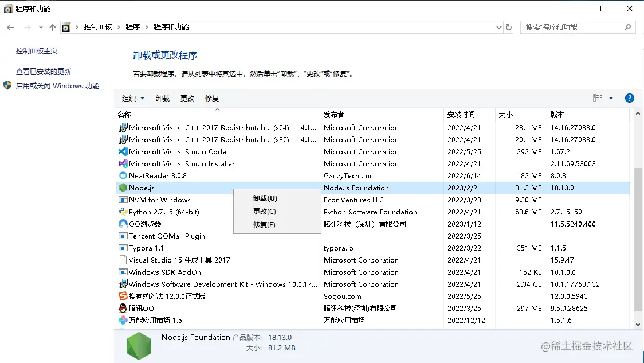Click the Visual C++ 2017 x86 icon
Screen dimensions: 644x363
123,140
